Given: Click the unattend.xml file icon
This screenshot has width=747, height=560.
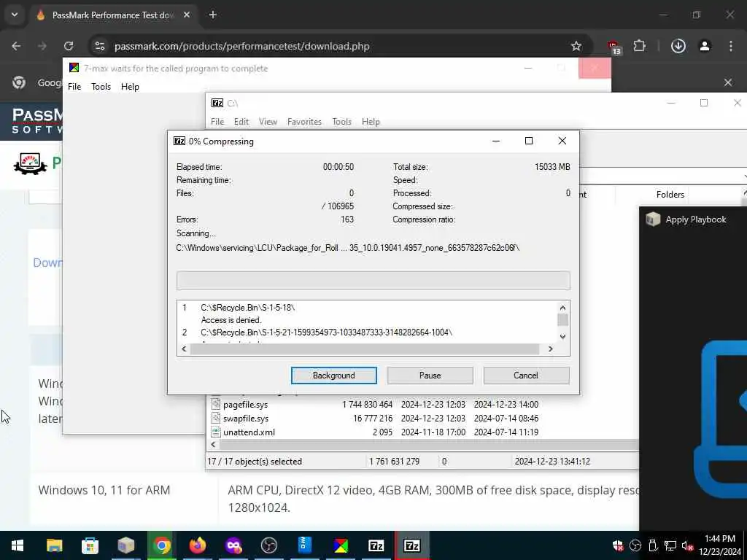Looking at the screenshot, I should click(216, 432).
